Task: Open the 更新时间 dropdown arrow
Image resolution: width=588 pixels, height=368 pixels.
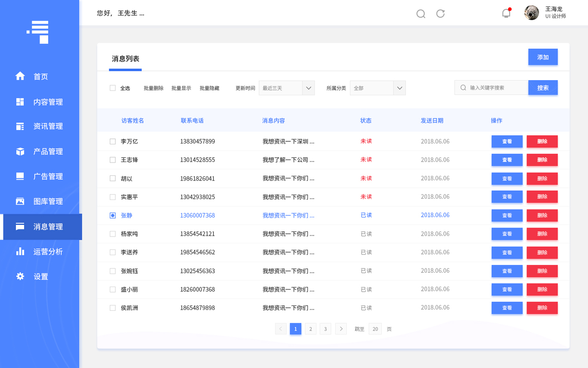Action: click(309, 88)
